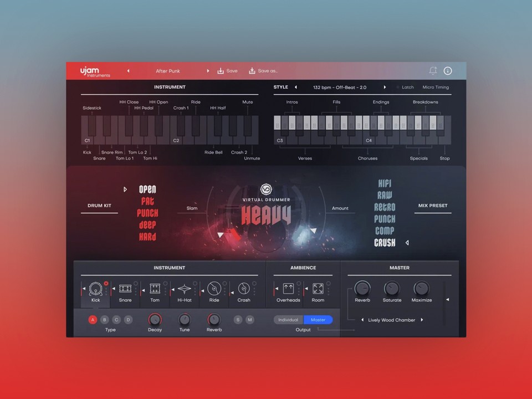This screenshot has width=532, height=399.
Task: Open the info icon in header
Action: click(x=448, y=70)
